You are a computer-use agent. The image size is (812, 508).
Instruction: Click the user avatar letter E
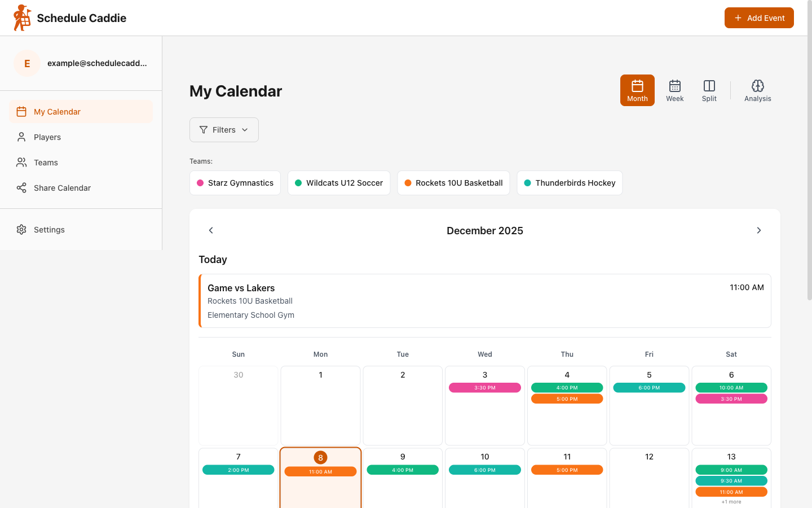pos(27,63)
